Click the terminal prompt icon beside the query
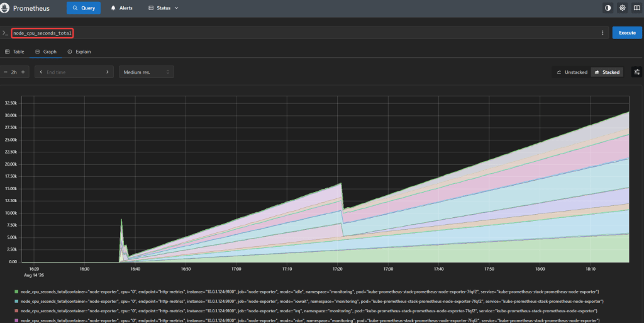Screen dimensions: 644x323 [5, 33]
